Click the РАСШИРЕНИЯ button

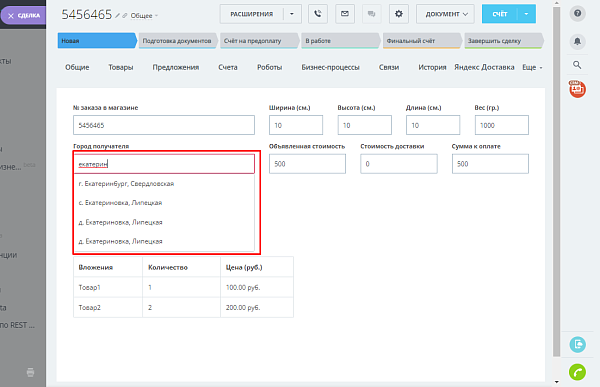251,14
